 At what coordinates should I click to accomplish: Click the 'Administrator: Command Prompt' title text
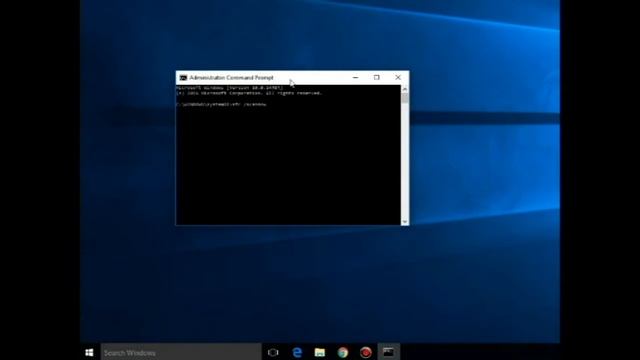(231, 78)
